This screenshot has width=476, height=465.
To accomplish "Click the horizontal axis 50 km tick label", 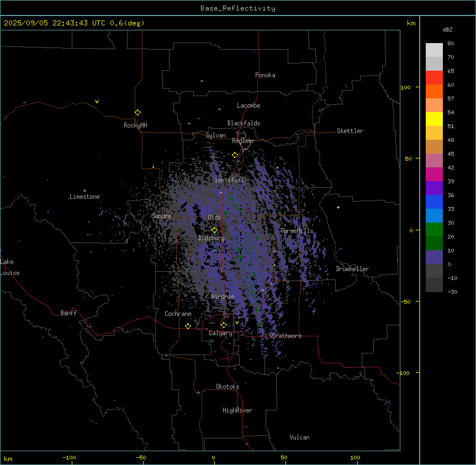I will click(x=284, y=457).
